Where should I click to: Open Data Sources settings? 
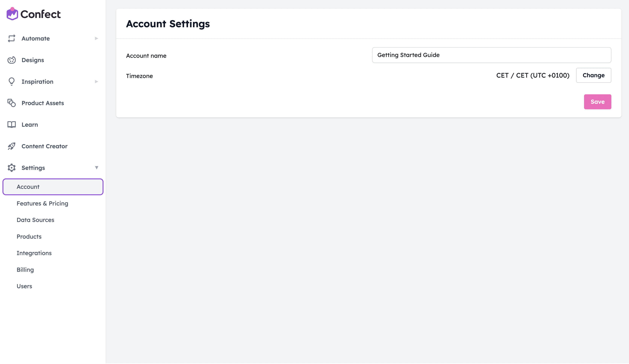[35, 220]
